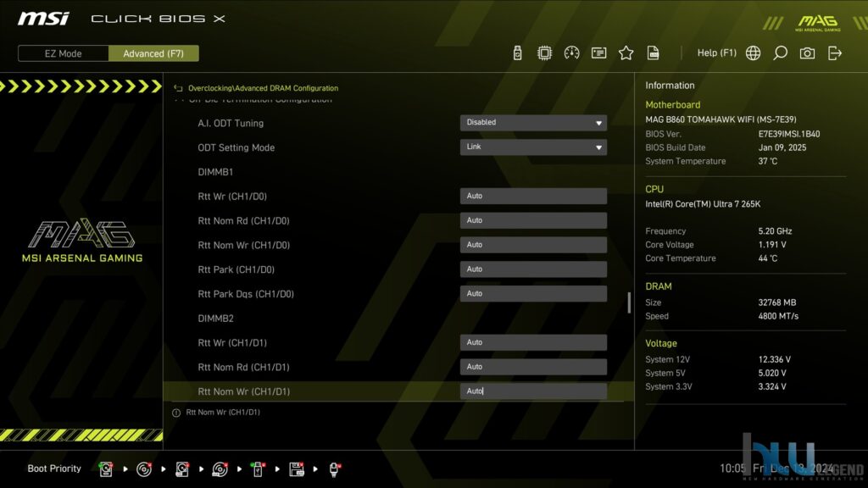This screenshot has width=868, height=488.
Task: Open Favorites with the star icon
Action: pos(626,53)
